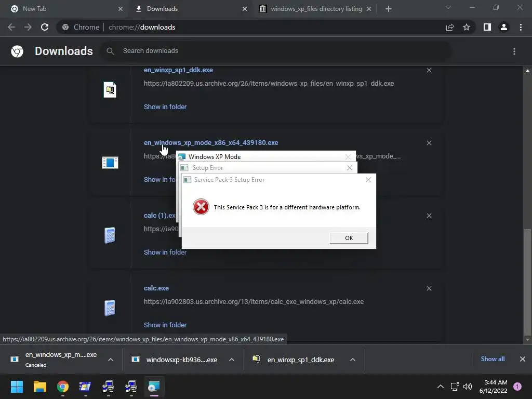Close windows_xp_files directory listing tab
The height and width of the screenshot is (399, 532).
point(369,9)
